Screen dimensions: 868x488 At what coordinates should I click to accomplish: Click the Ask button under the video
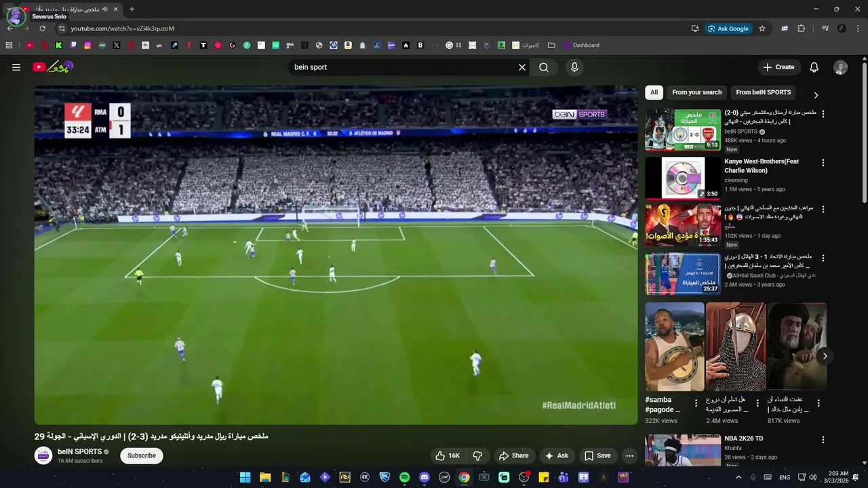click(x=557, y=455)
